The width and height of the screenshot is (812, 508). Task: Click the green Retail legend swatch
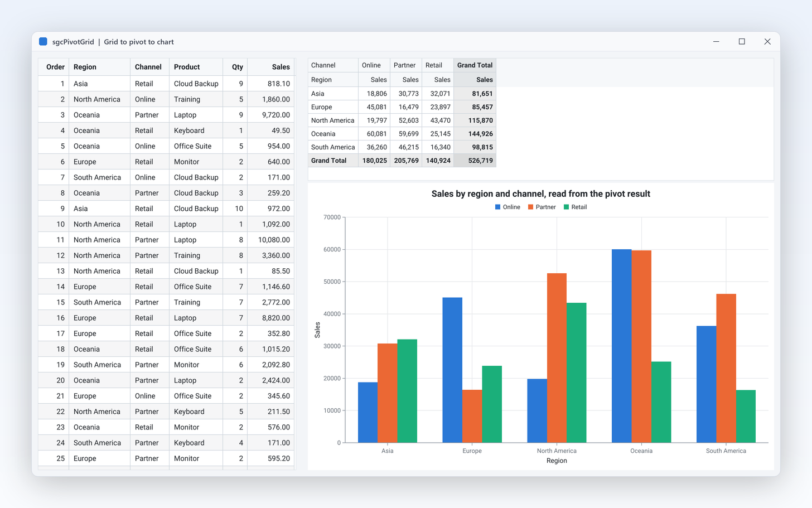[x=566, y=207]
